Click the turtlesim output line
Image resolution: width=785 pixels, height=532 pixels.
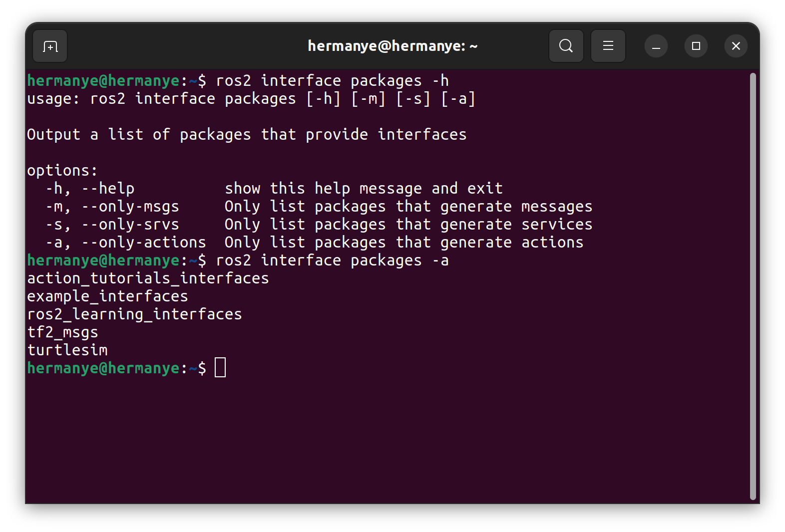[x=67, y=350]
